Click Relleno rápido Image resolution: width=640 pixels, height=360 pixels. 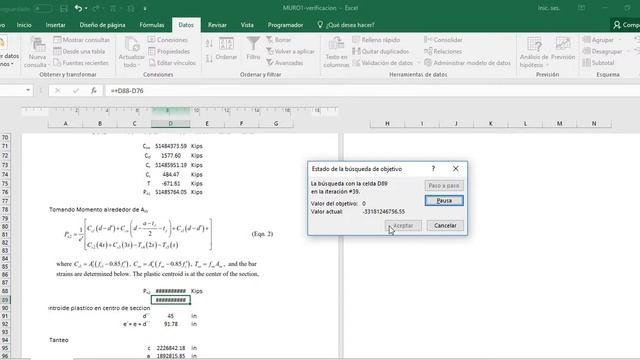(x=376, y=40)
